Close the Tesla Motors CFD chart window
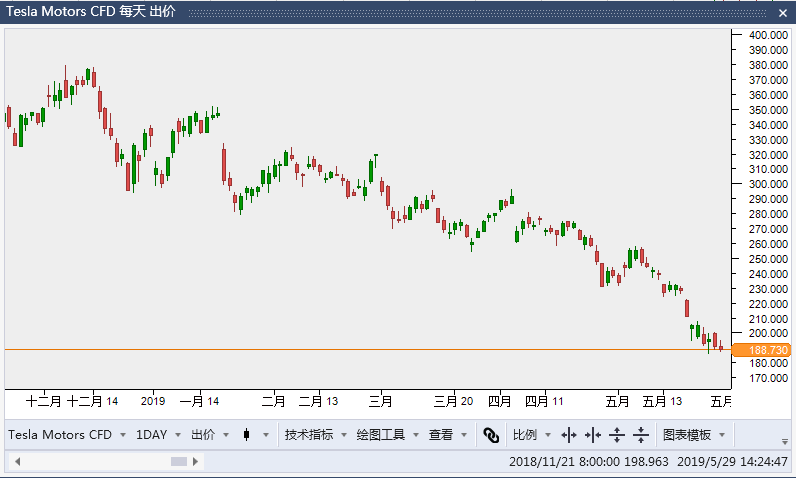The image size is (796, 478). (x=783, y=13)
